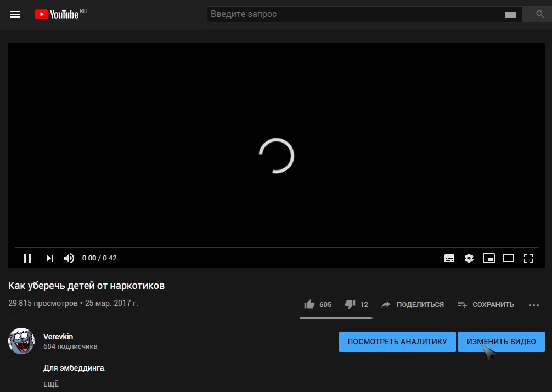Click the video progress bar
Viewport: 552px width, 392px height.
coord(277,247)
